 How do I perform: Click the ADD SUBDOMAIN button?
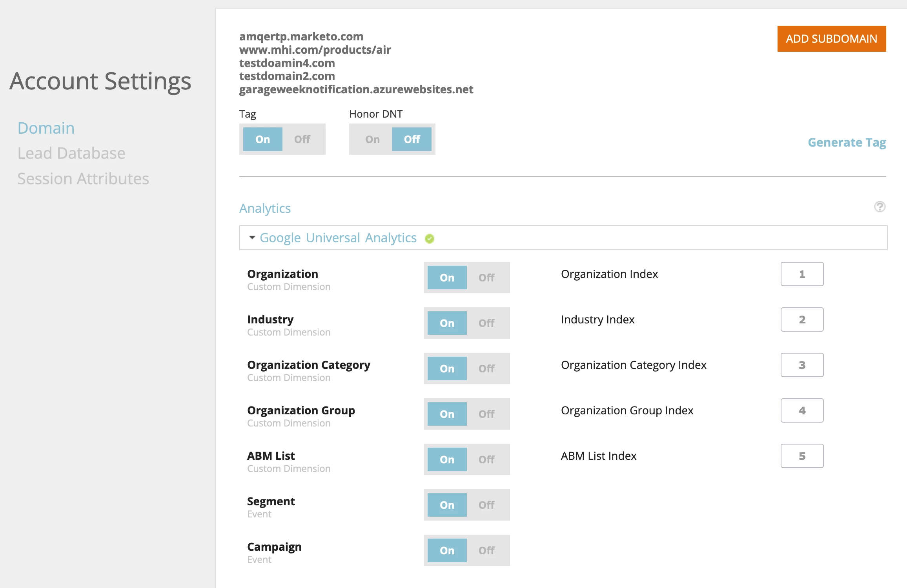[x=831, y=39]
